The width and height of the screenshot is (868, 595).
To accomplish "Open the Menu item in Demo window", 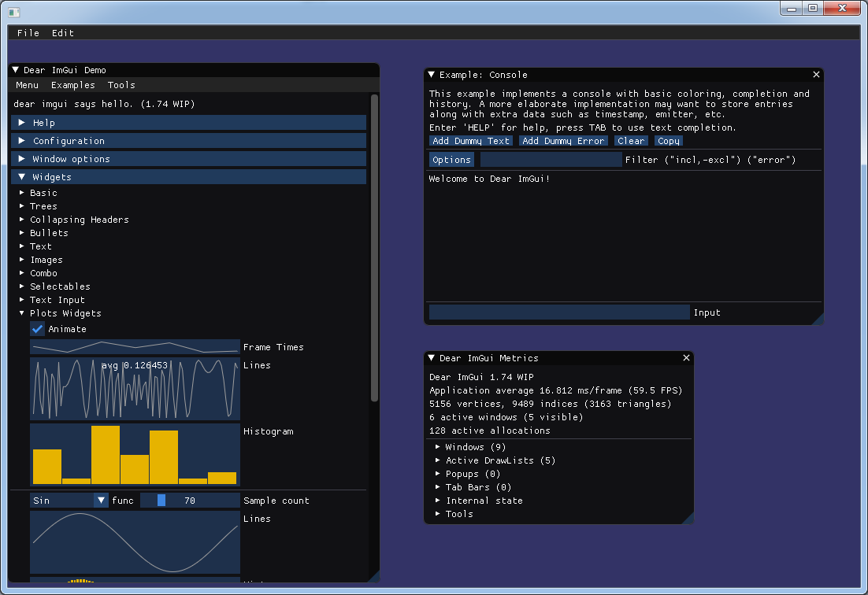I will click(27, 85).
